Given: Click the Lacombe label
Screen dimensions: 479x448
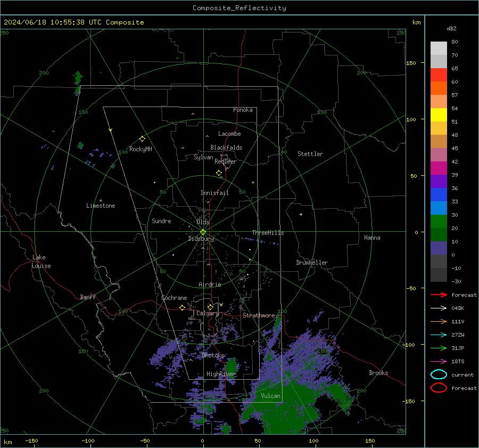Looking at the screenshot, I should [229, 134].
